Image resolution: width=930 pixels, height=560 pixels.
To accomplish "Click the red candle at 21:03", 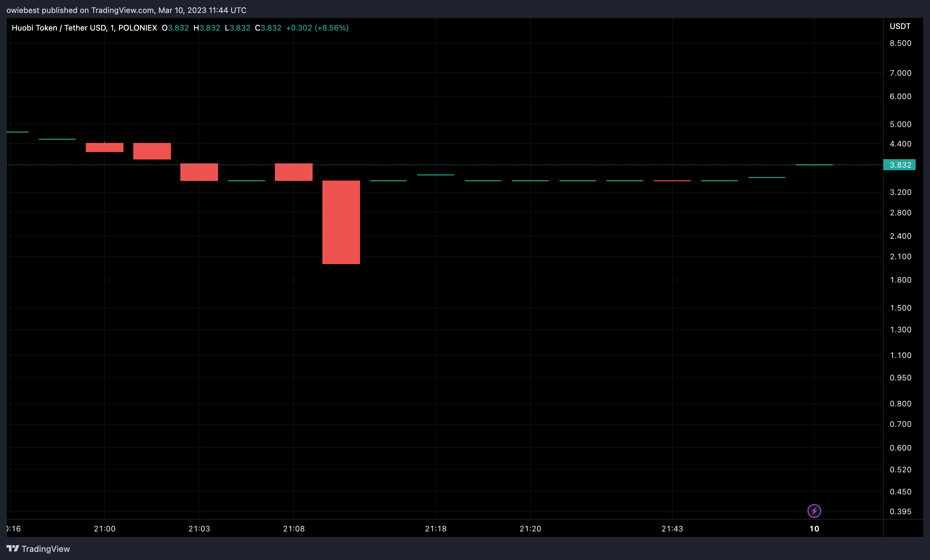I will pyautogui.click(x=199, y=172).
